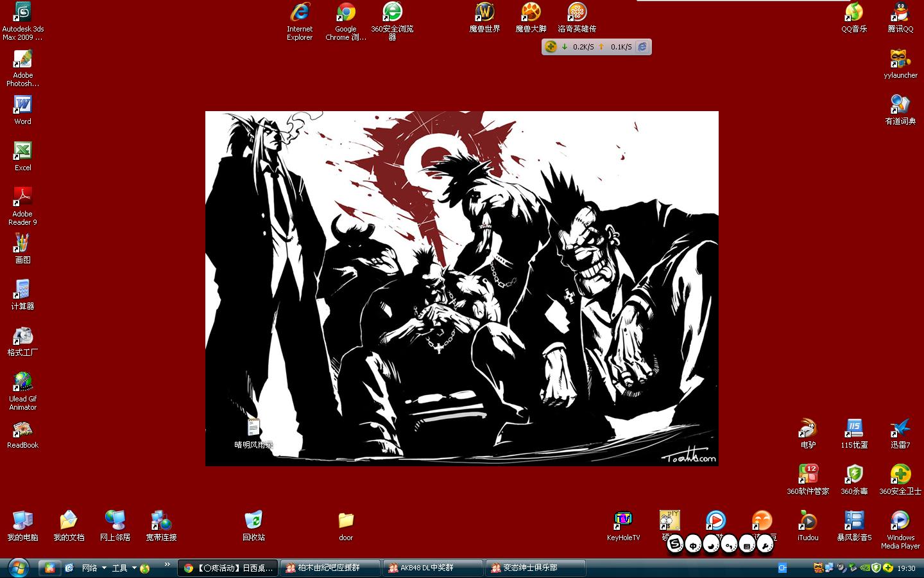Select the yylauncher desktop icon
This screenshot has width=924, height=578.
[900, 64]
